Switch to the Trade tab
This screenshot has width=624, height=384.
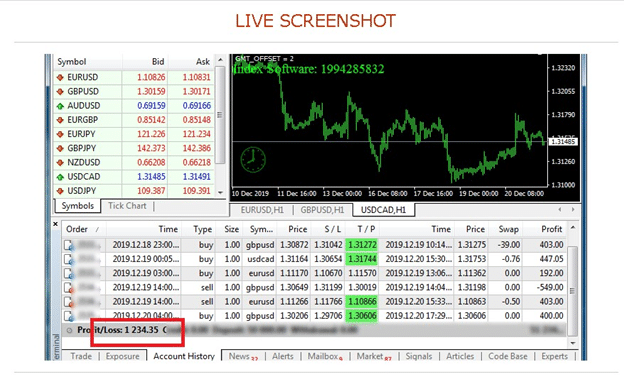point(81,356)
